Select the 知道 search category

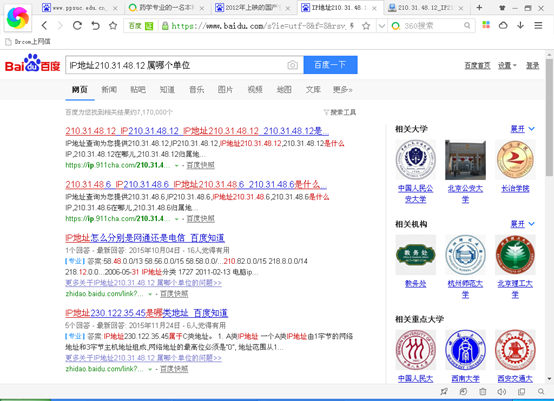click(x=167, y=90)
